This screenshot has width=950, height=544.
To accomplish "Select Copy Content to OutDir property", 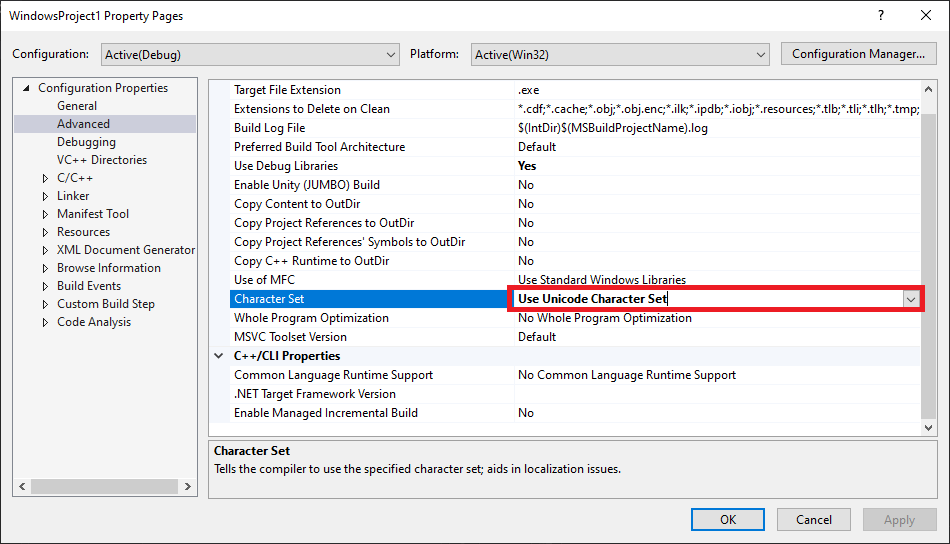I will click(x=297, y=204).
